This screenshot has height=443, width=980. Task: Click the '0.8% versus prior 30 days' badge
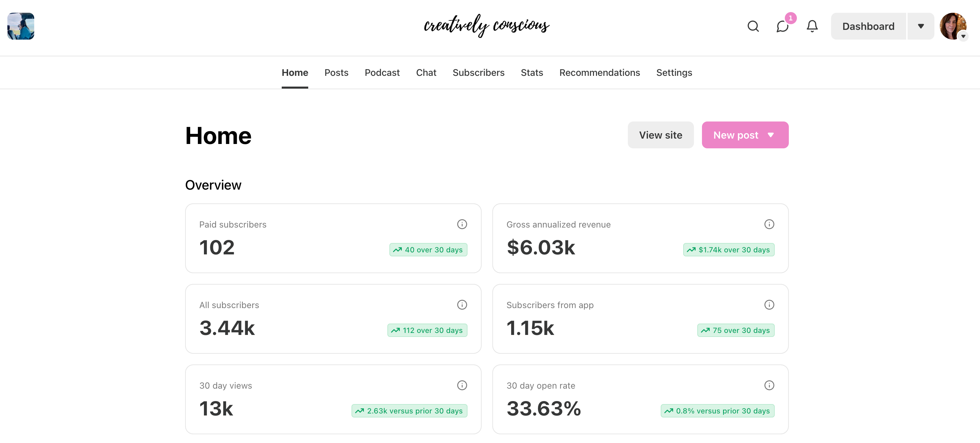[x=717, y=411]
